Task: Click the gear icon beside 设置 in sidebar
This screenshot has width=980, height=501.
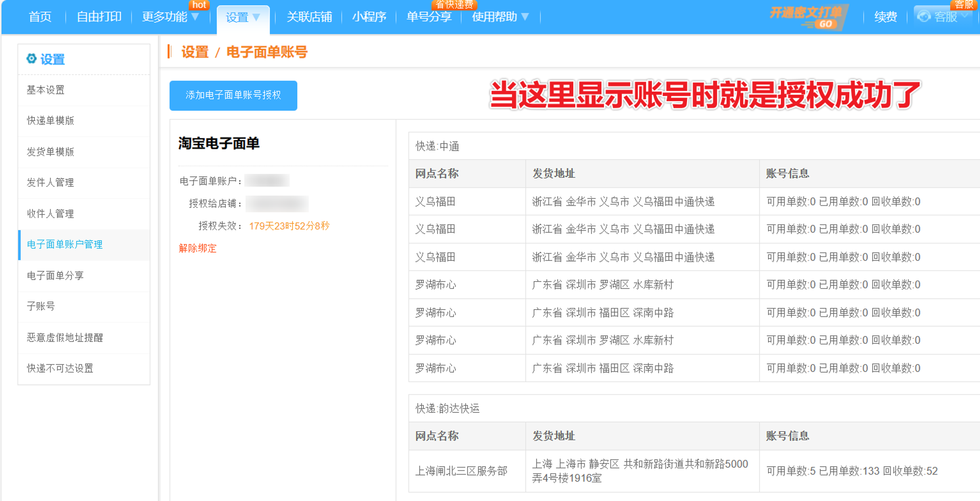Action: click(31, 59)
